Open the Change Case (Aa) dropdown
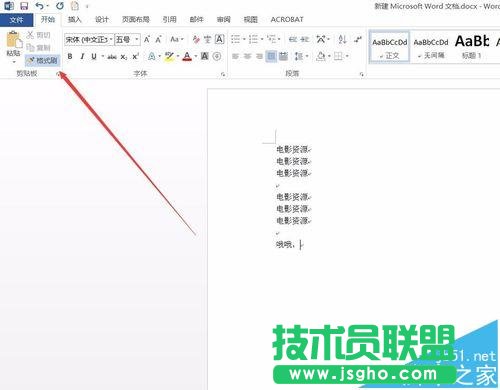500x390 pixels. coord(177,40)
